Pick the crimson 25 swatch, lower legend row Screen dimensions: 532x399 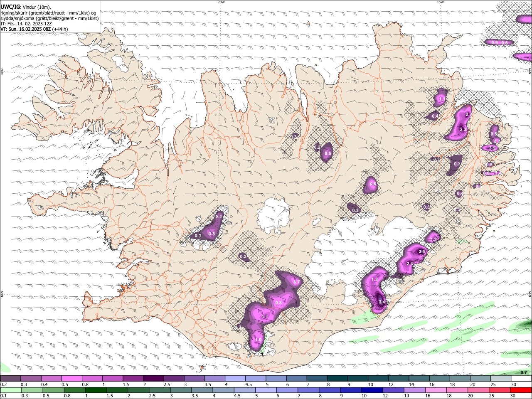click(x=500, y=390)
